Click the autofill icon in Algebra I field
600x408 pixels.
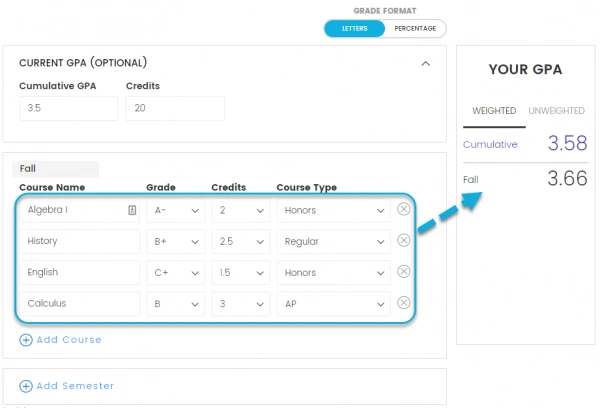132,210
